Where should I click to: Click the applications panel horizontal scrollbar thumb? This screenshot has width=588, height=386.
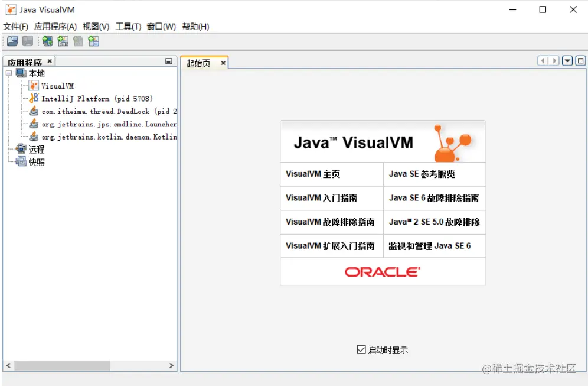pyautogui.click(x=62, y=365)
